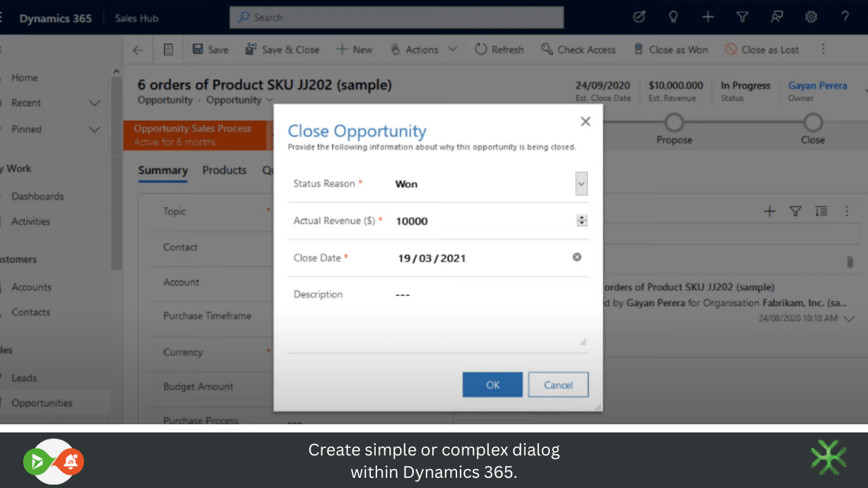Switch to the Summary tab

point(163,170)
